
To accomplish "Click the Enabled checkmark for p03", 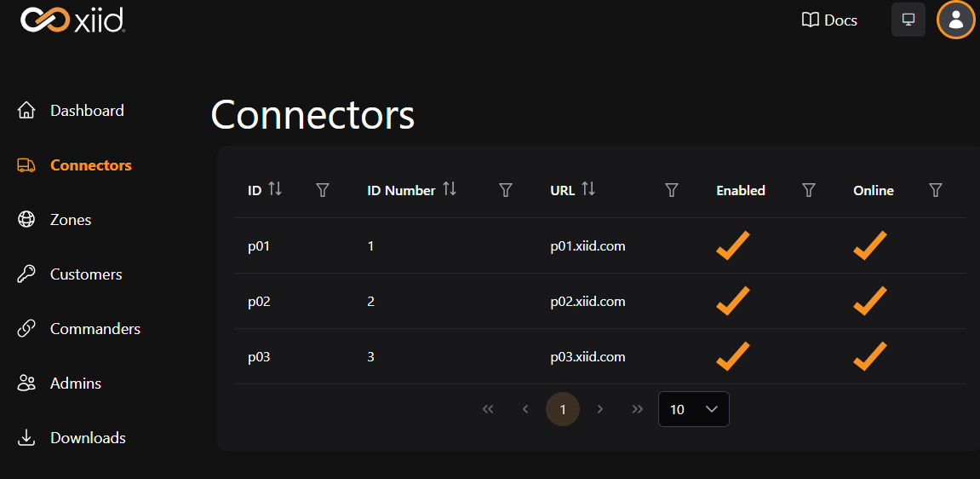I will tap(732, 356).
